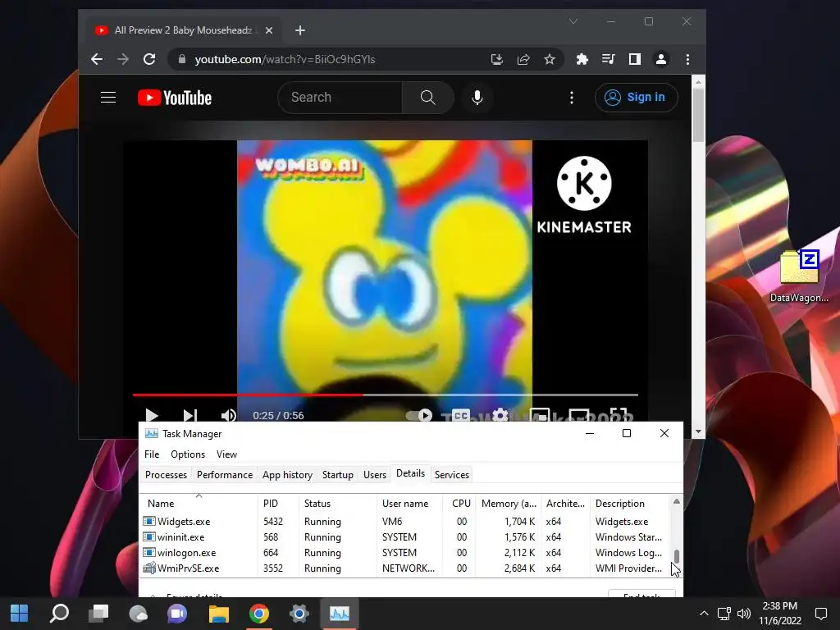Switch to the App history tab
The height and width of the screenshot is (630, 840).
[x=287, y=475]
